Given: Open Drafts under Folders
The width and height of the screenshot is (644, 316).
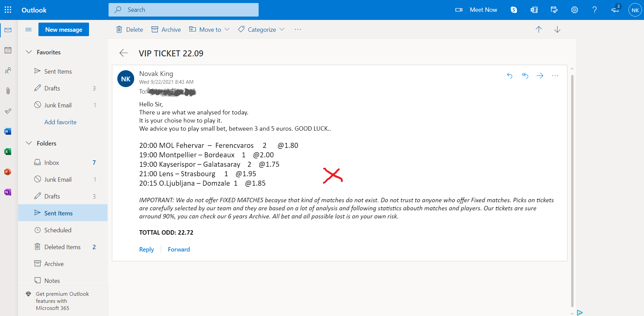Looking at the screenshot, I should click(x=63, y=196).
